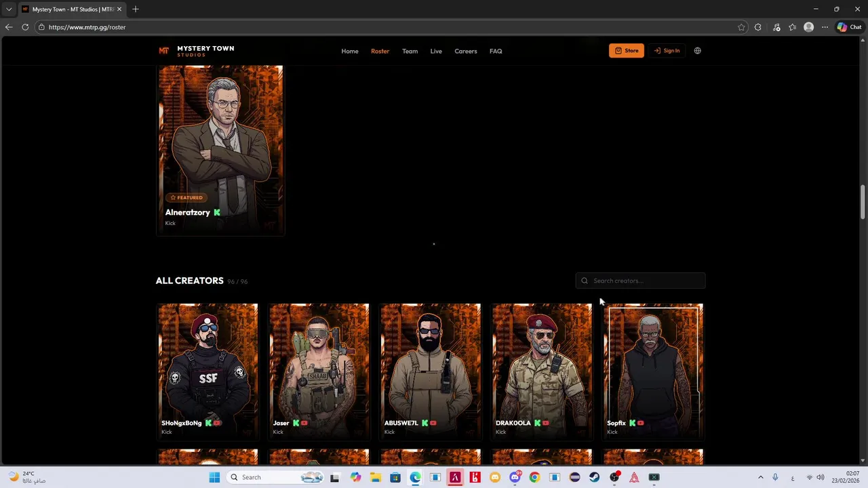
Task: Open the ABUSWE7L creator card
Action: [x=431, y=371]
